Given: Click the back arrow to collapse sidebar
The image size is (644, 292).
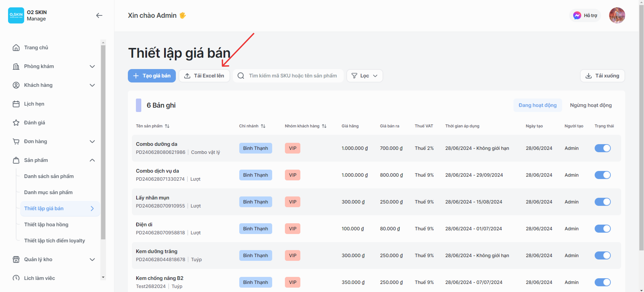Looking at the screenshot, I should click(x=99, y=15).
